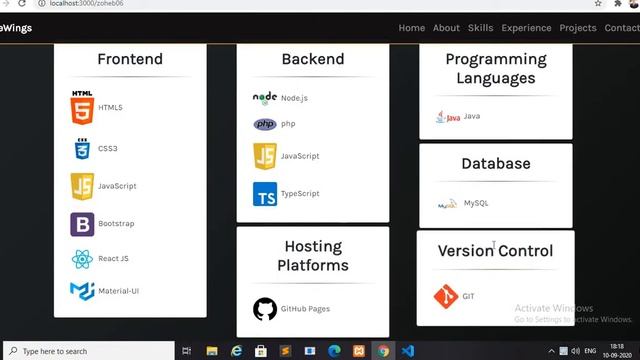The image size is (640, 360).
Task: Click the 'GitHub Pages' text label
Action: (305, 309)
